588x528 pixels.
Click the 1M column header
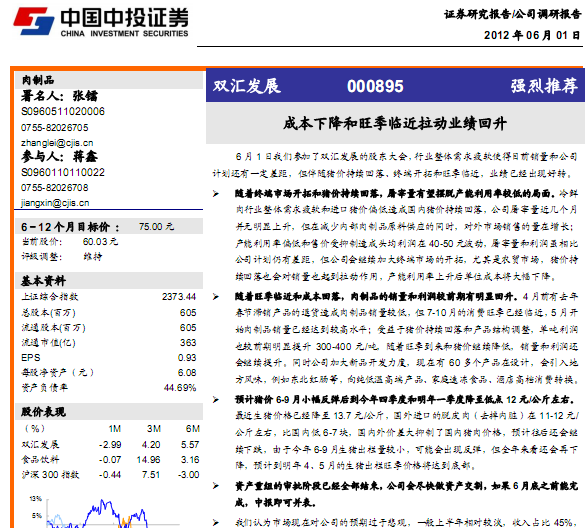[x=115, y=429]
